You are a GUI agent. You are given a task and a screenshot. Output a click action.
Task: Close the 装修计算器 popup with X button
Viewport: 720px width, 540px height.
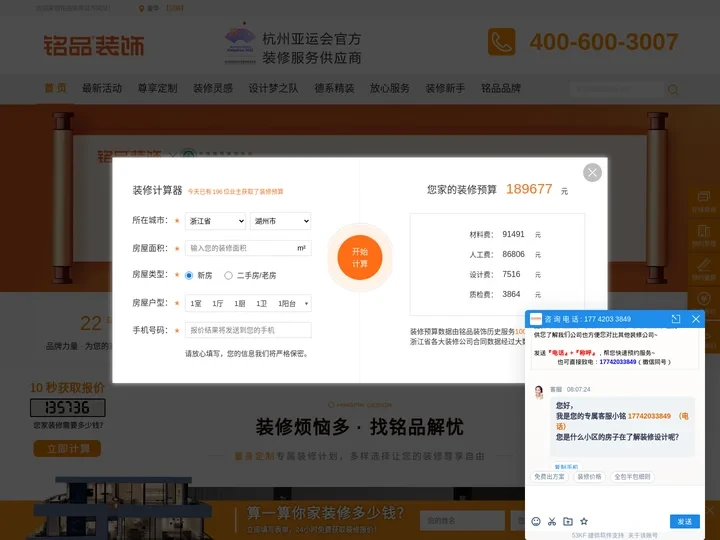point(592,173)
